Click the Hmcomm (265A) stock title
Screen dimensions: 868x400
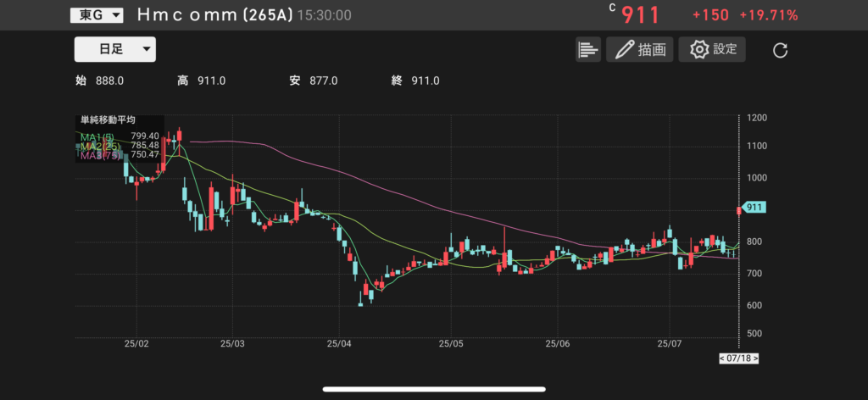(214, 15)
